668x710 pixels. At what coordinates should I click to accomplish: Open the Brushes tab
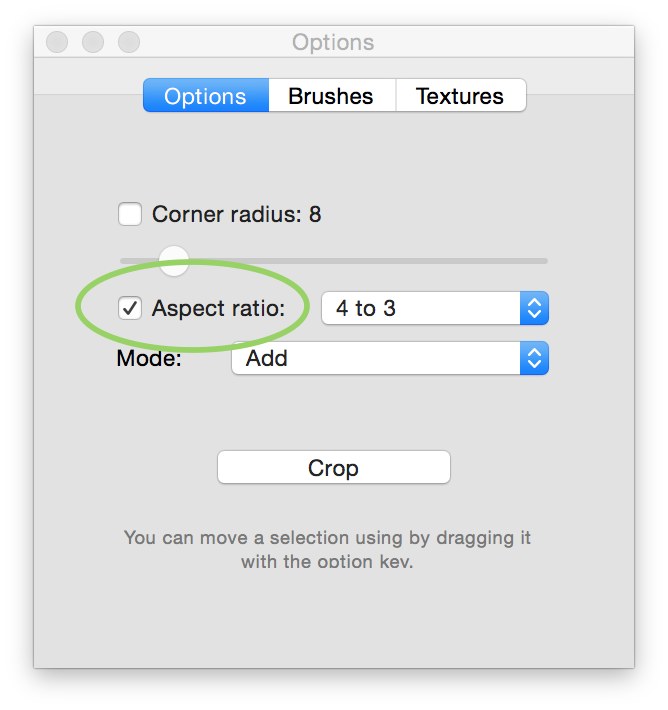click(332, 95)
